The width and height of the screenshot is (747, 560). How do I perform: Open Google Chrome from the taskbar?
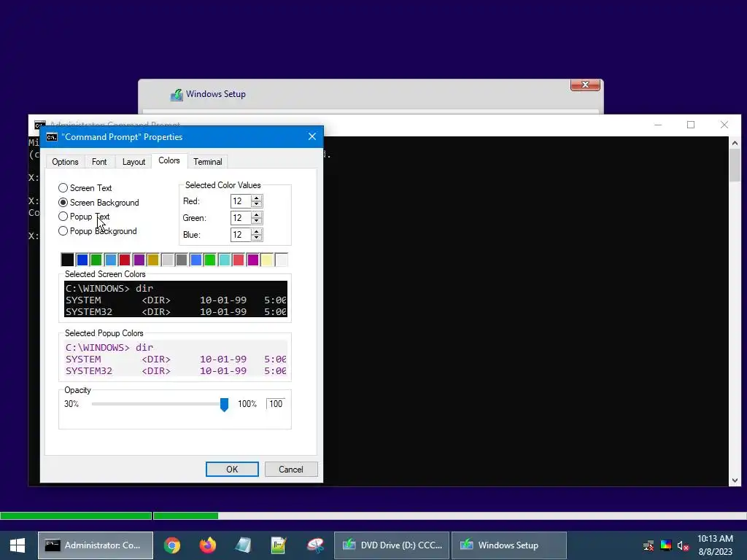coord(172,545)
